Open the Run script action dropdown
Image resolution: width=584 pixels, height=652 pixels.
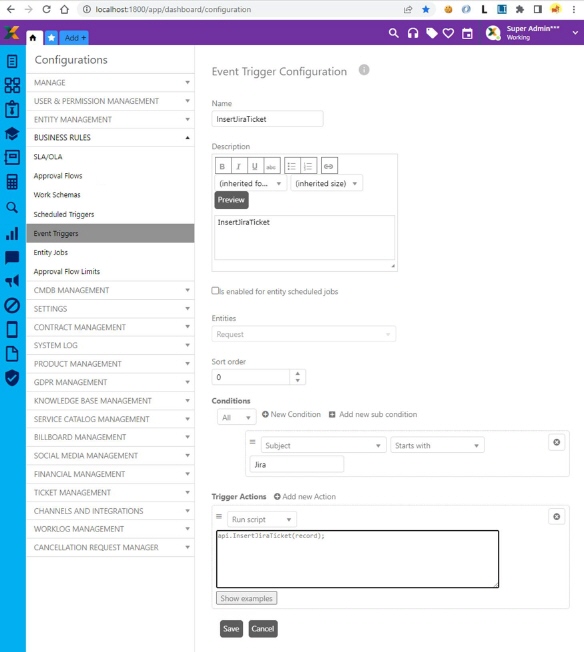[x=262, y=519]
